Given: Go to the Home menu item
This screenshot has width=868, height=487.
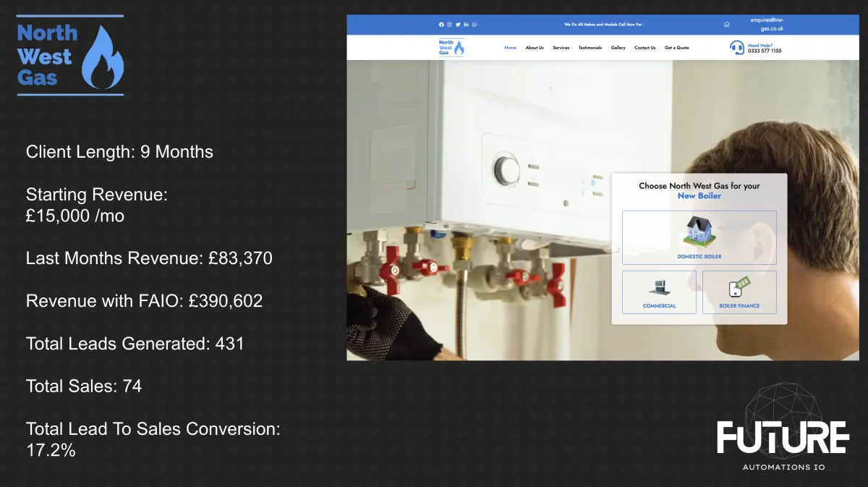Looking at the screenshot, I should click(511, 48).
